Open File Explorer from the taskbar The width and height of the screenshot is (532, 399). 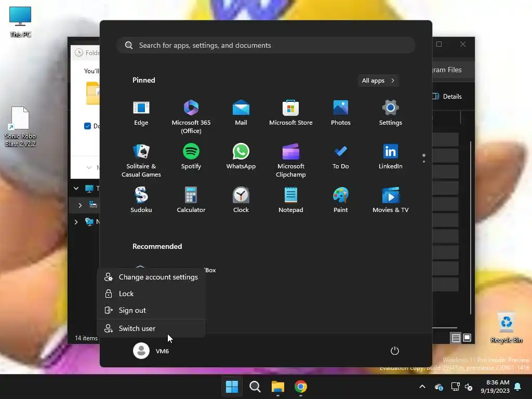coord(278,387)
